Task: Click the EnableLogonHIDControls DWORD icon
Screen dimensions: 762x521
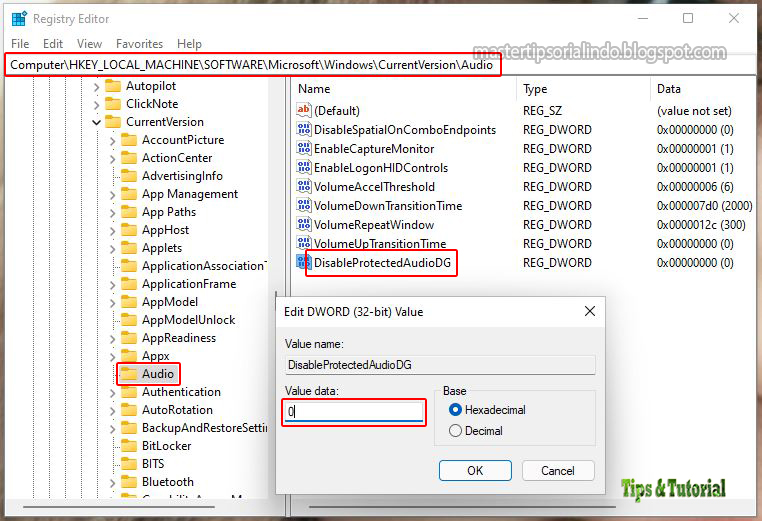Action: [303, 167]
